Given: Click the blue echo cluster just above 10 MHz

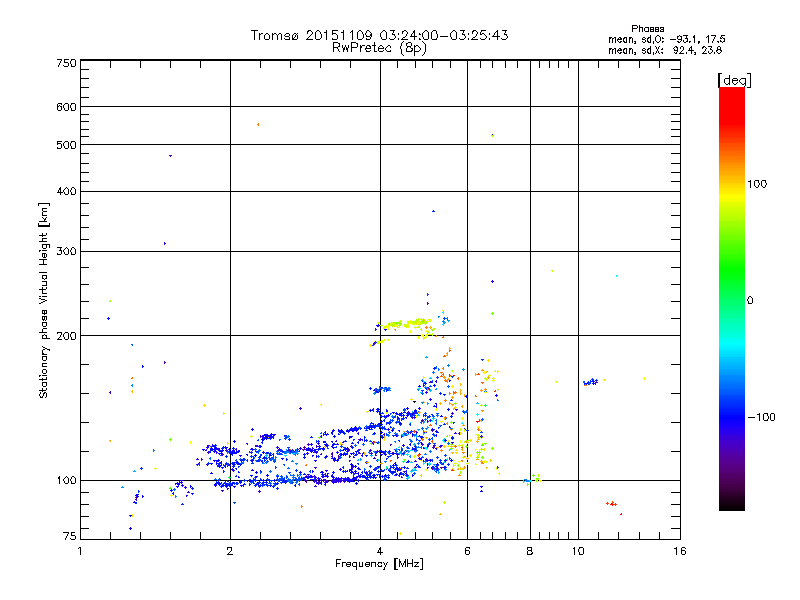Looking at the screenshot, I should tap(590, 382).
